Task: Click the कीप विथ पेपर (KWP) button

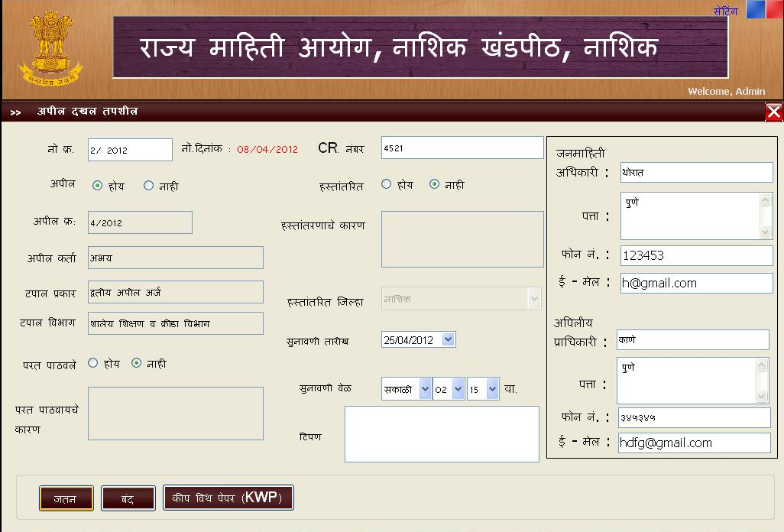Action: [228, 498]
